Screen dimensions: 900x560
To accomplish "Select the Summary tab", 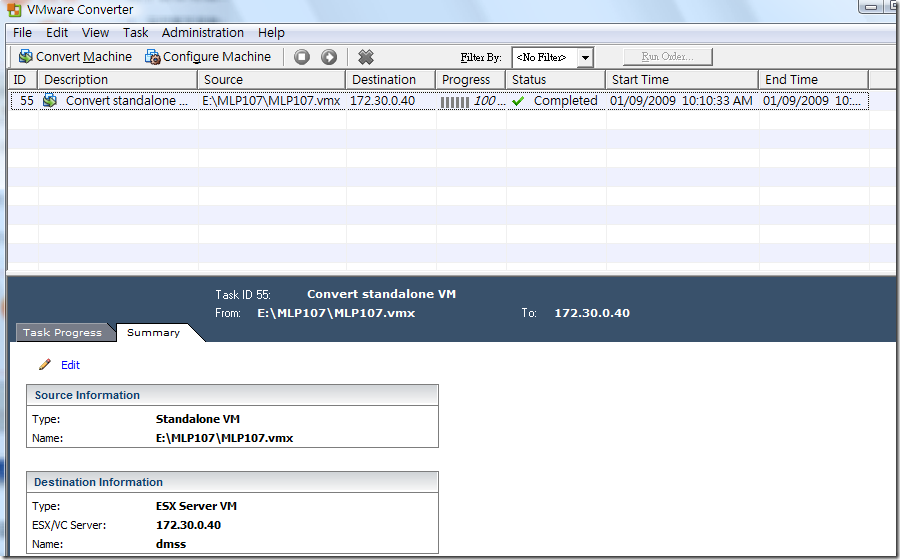I will [153, 332].
